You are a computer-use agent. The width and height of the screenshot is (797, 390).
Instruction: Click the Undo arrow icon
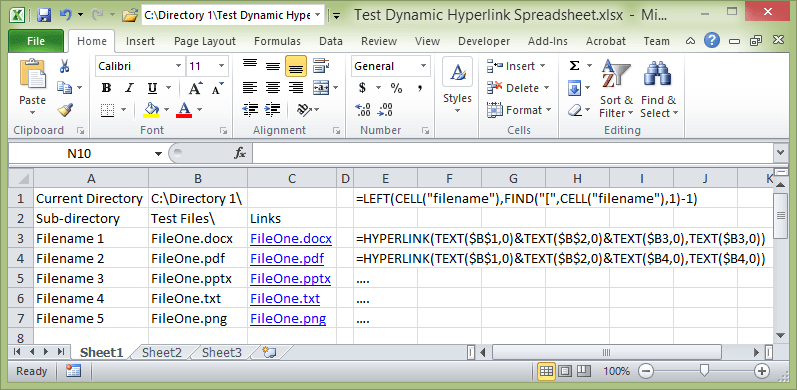(x=66, y=15)
